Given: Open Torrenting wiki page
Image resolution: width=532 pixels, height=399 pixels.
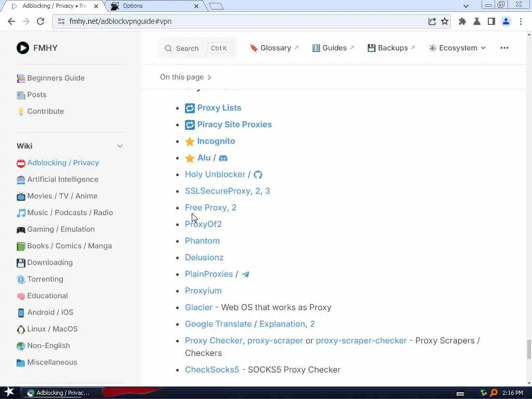Looking at the screenshot, I should (40, 279).
